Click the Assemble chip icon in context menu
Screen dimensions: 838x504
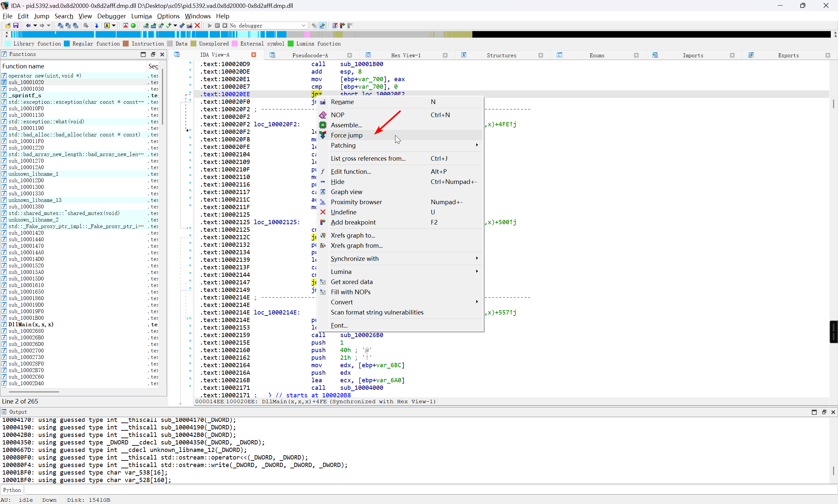pos(323,125)
